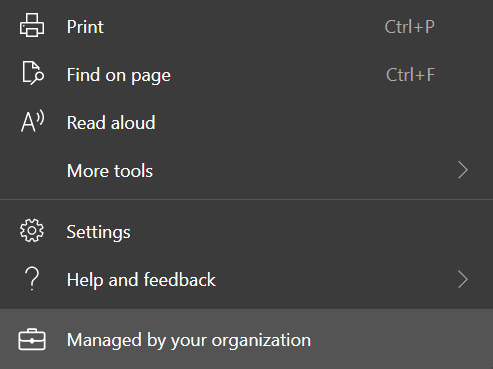This screenshot has width=493, height=369.
Task: Expand the Help and feedback chevron arrow
Action: [x=463, y=279]
